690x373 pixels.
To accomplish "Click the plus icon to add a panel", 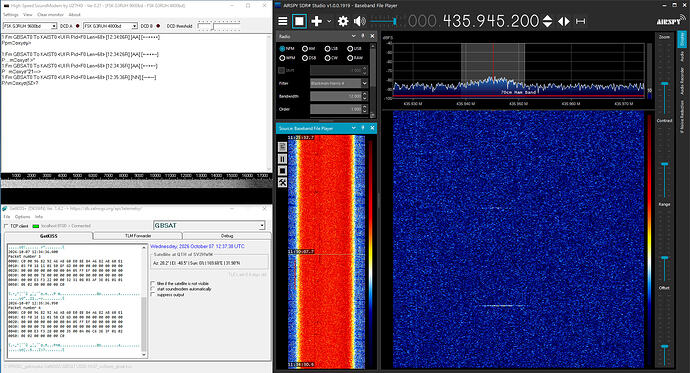I will coord(316,21).
